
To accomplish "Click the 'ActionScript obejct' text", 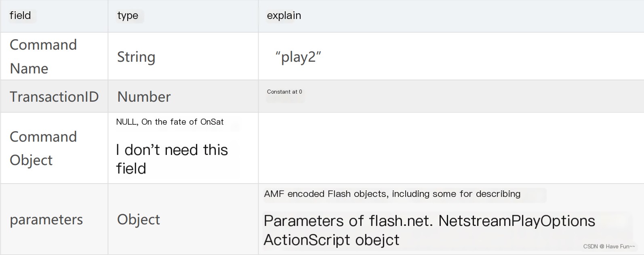I will 331,240.
